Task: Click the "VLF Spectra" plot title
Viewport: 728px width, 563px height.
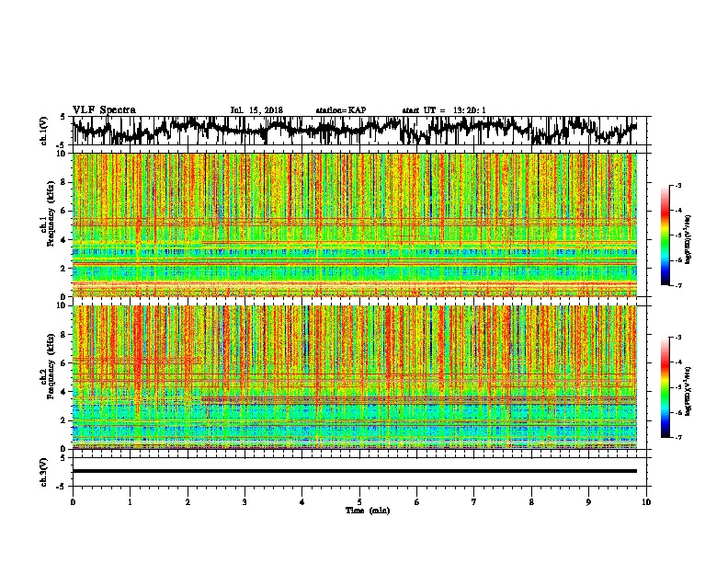Action: point(104,109)
